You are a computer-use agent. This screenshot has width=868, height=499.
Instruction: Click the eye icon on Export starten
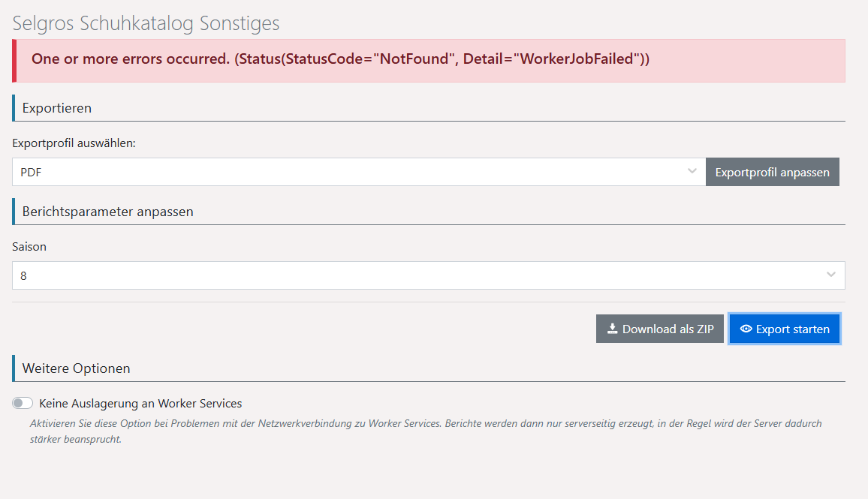pos(746,329)
